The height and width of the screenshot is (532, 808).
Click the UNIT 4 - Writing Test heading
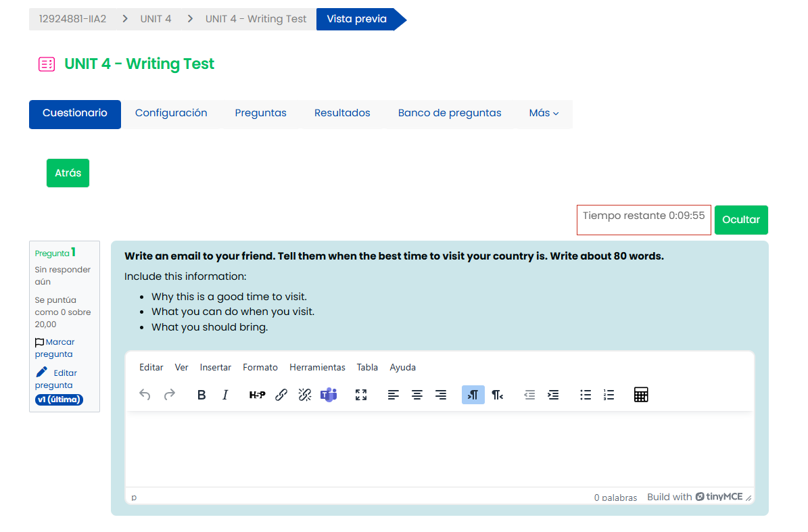click(139, 64)
